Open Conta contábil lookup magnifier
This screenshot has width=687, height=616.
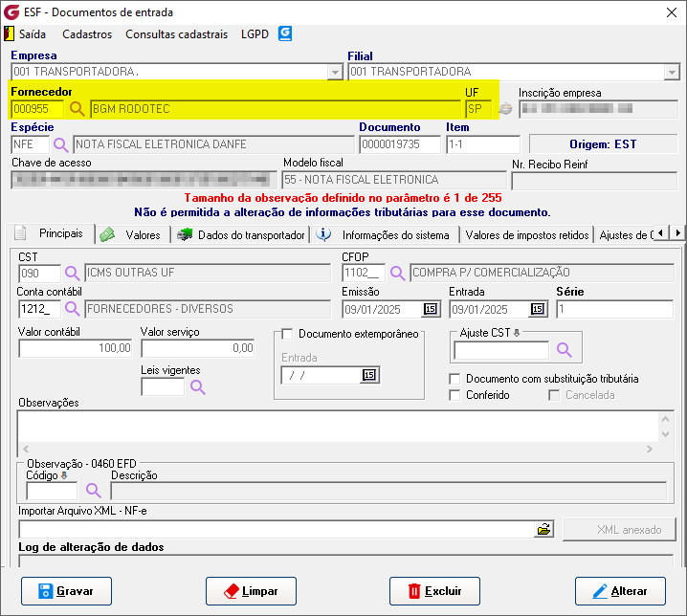pos(73,309)
